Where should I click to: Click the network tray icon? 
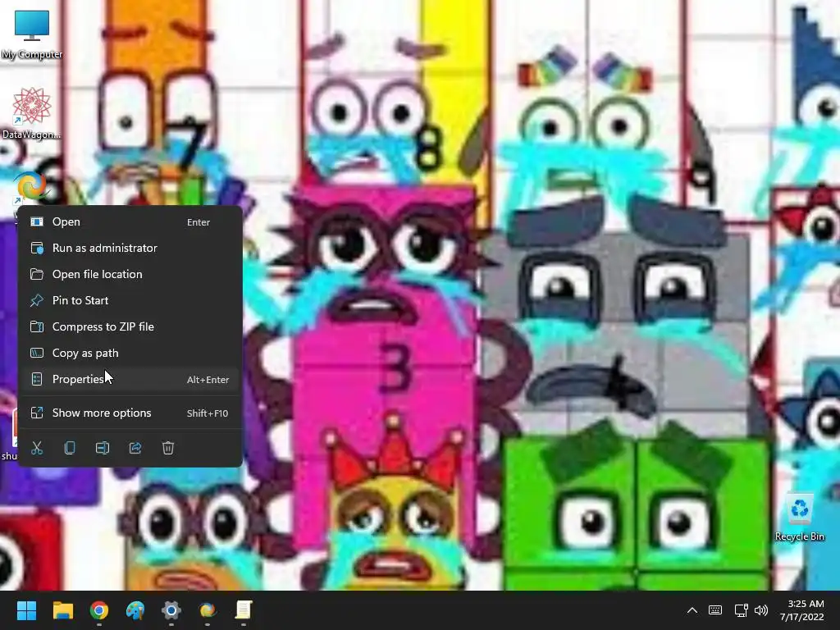741,610
